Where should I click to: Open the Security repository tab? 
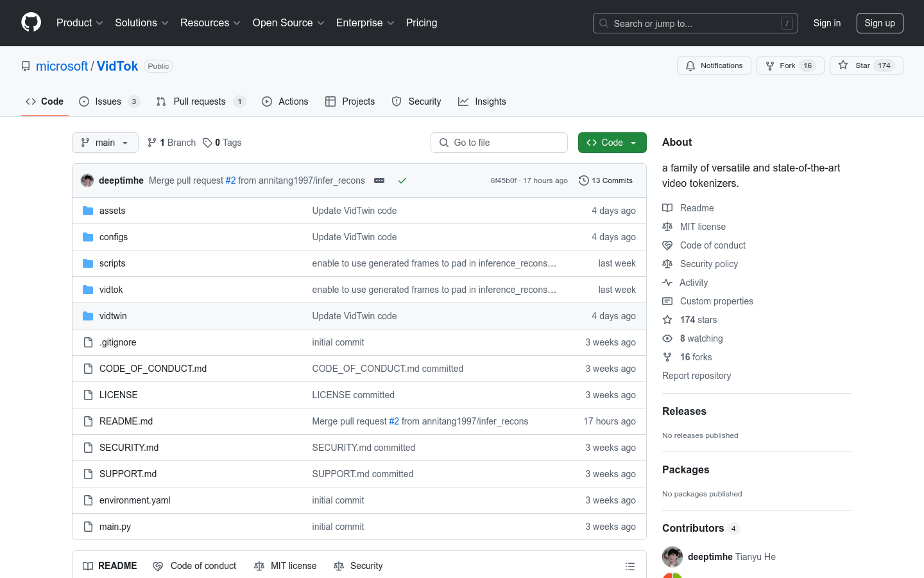(416, 101)
